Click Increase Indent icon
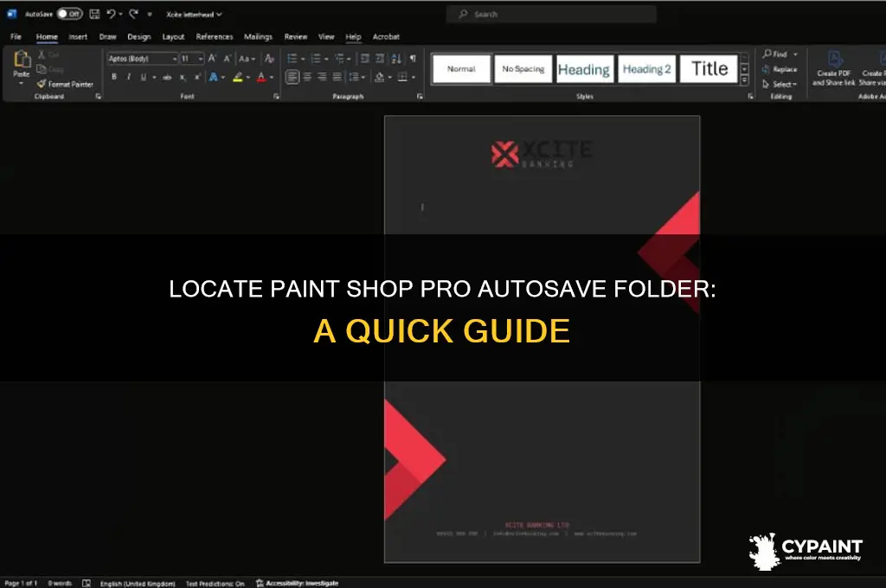Screen dimensions: 886x588 click(x=380, y=58)
